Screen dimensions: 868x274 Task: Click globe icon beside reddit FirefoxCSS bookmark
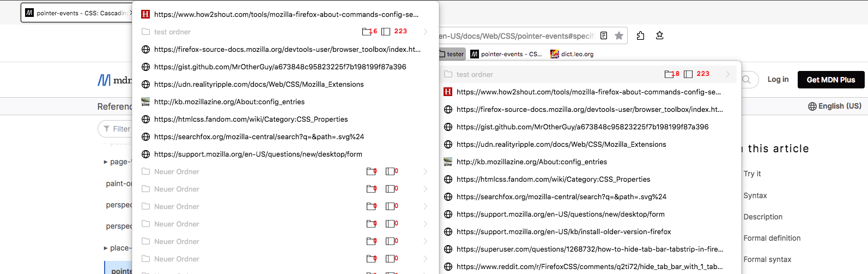448,266
